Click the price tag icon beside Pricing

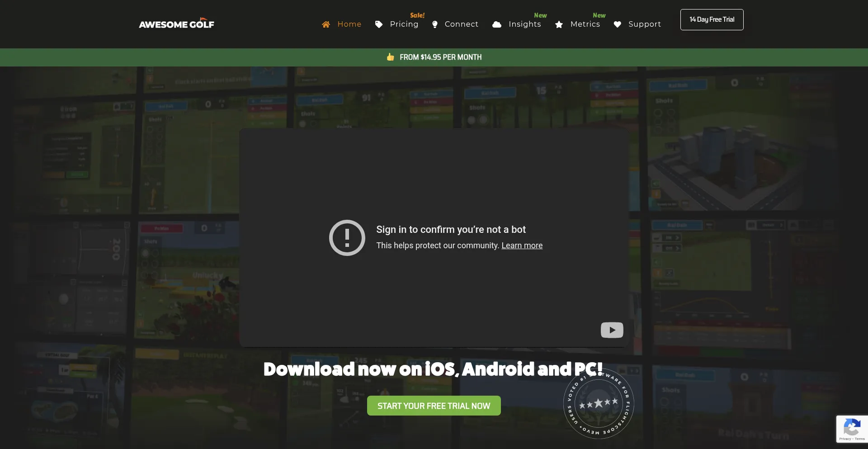tap(379, 24)
